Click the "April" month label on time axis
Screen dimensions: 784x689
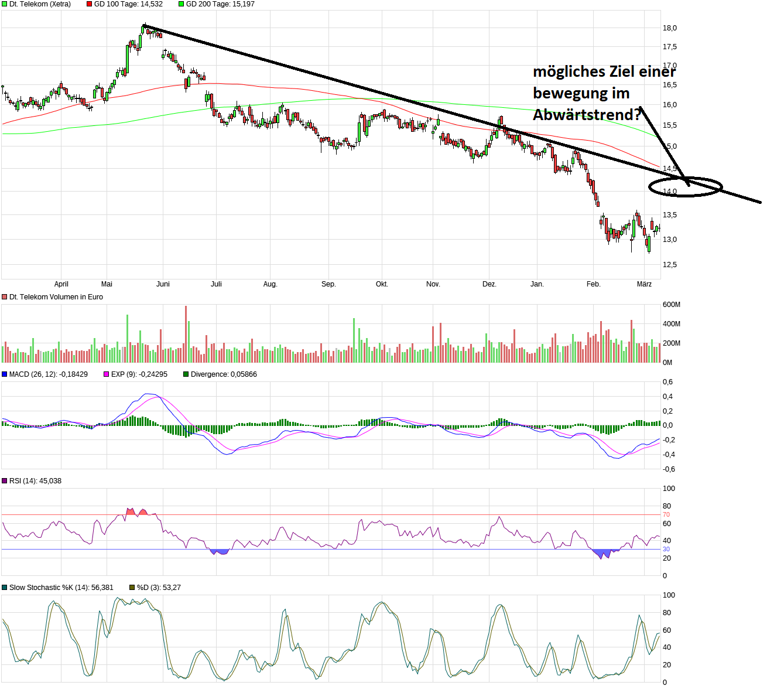[x=61, y=284]
